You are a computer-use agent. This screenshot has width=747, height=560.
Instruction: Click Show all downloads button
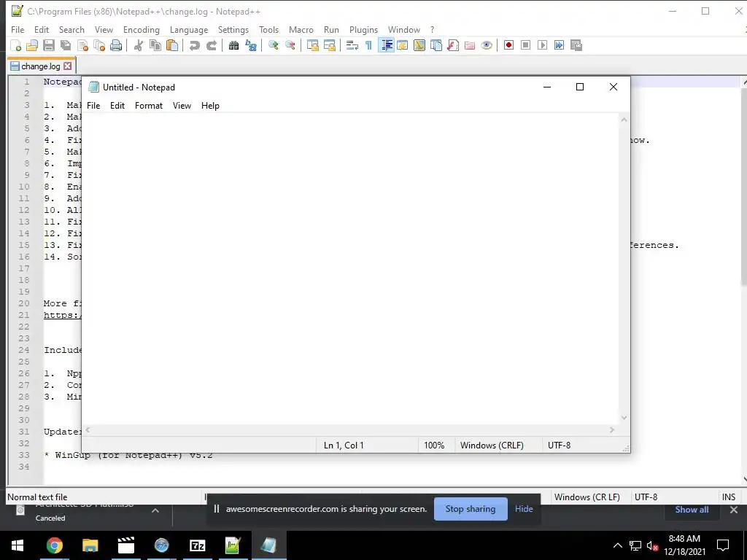tap(692, 510)
